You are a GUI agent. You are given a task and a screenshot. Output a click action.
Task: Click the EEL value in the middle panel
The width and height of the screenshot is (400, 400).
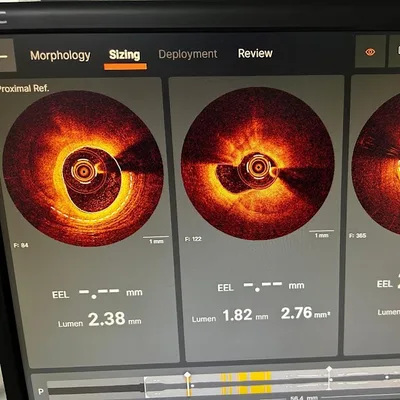[263, 287]
